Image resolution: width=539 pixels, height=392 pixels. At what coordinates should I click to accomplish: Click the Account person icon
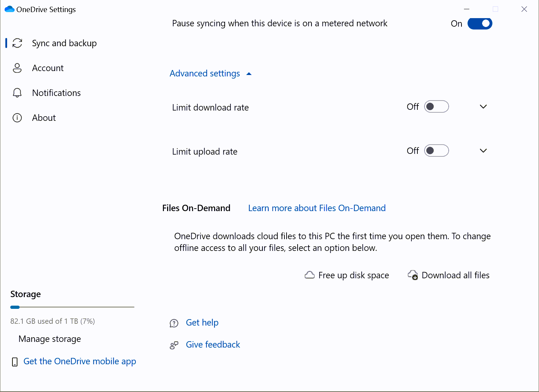pos(17,68)
